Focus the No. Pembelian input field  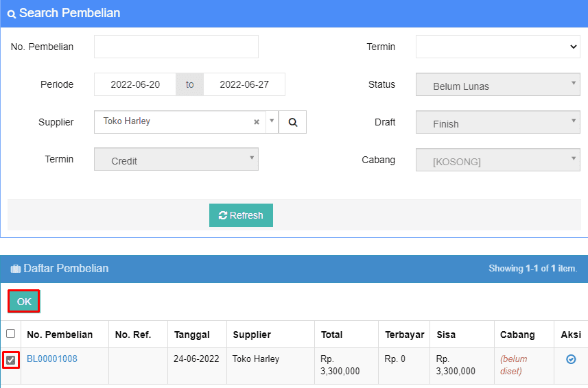coord(176,47)
